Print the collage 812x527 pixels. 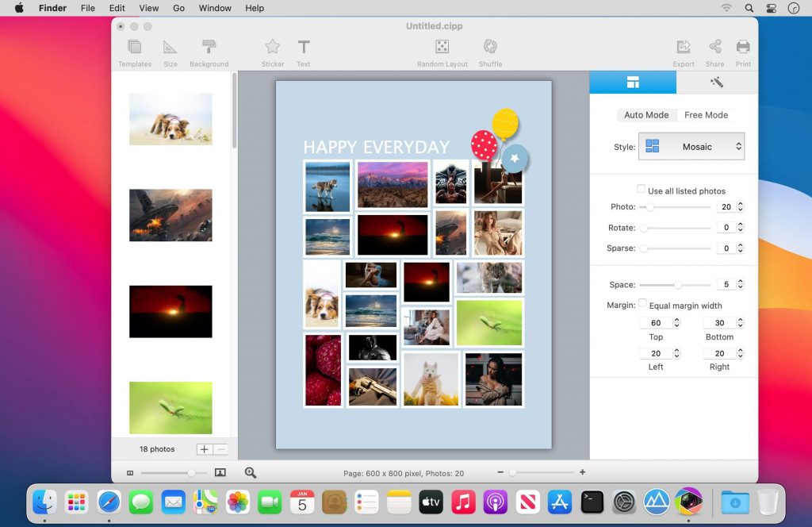coord(743,49)
